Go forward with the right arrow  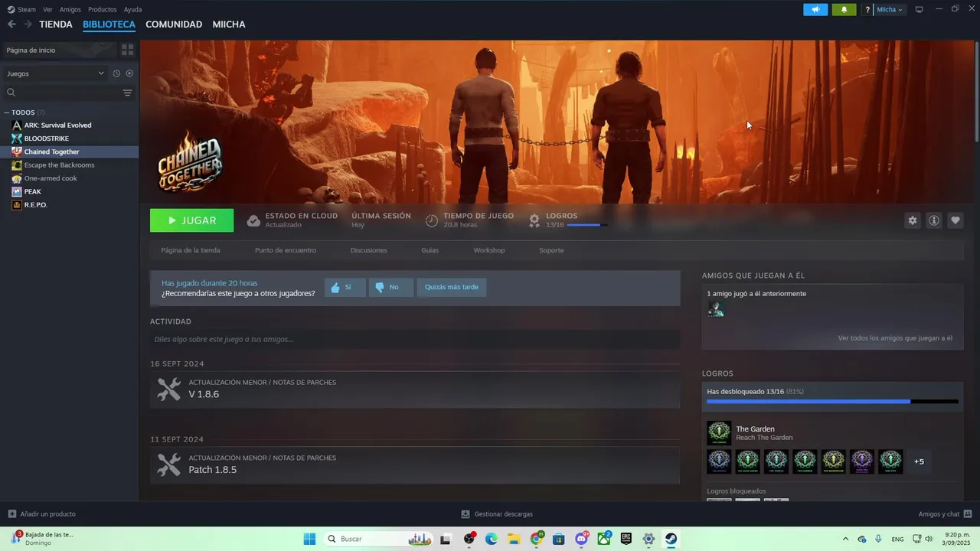tap(28, 24)
